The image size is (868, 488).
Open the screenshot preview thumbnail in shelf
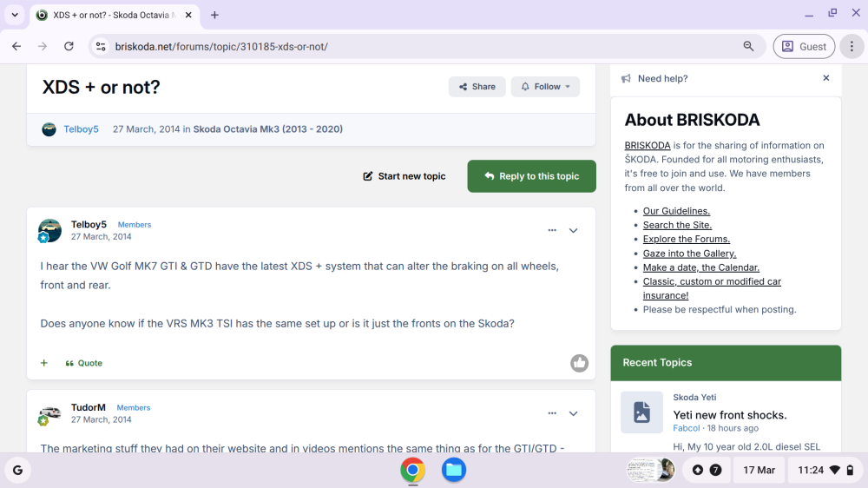[650, 471]
